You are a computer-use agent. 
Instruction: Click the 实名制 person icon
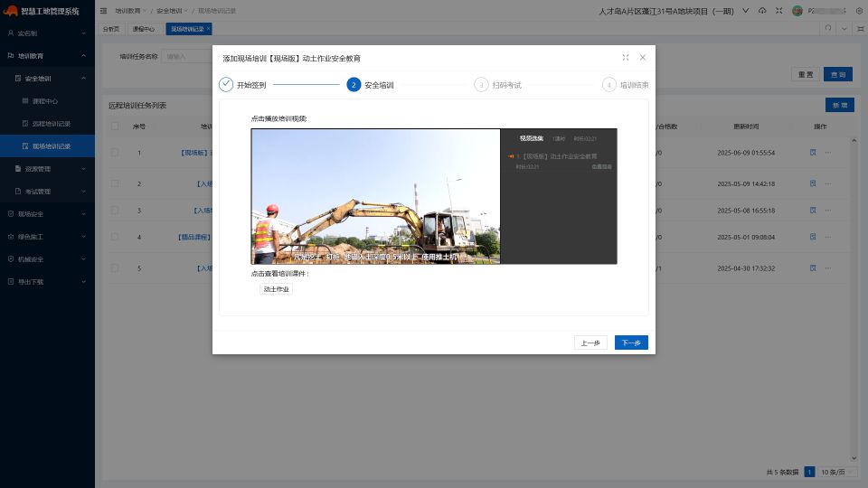[11, 33]
